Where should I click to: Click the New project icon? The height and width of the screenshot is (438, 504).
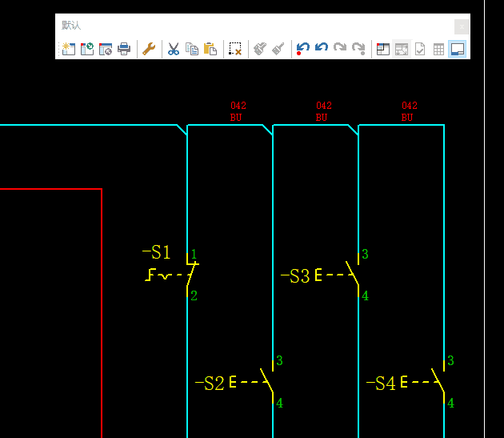coord(69,49)
